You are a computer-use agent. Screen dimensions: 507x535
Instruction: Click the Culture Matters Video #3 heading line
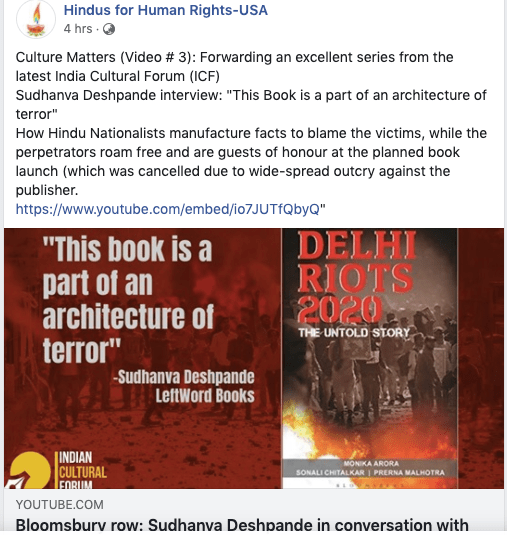(234, 57)
